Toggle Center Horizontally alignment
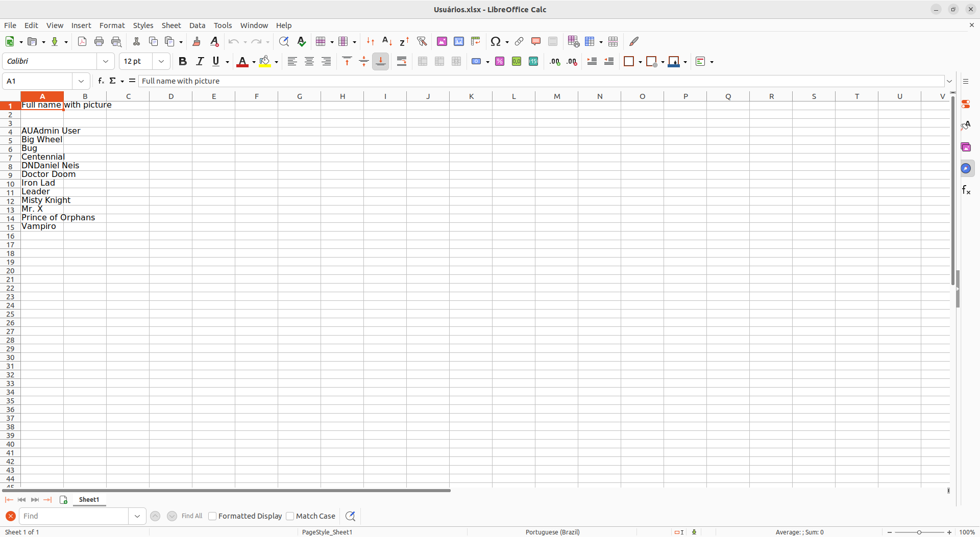The width and height of the screenshot is (980, 537). [x=309, y=62]
